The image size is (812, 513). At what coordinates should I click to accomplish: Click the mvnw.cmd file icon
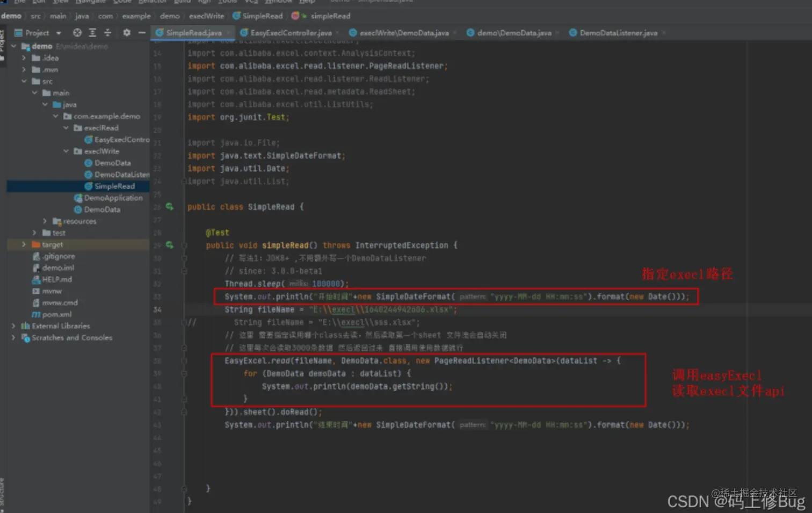click(36, 302)
